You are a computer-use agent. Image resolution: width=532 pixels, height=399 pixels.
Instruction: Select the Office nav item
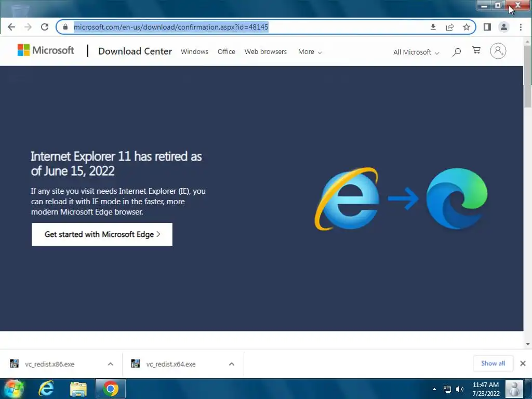[x=227, y=51]
